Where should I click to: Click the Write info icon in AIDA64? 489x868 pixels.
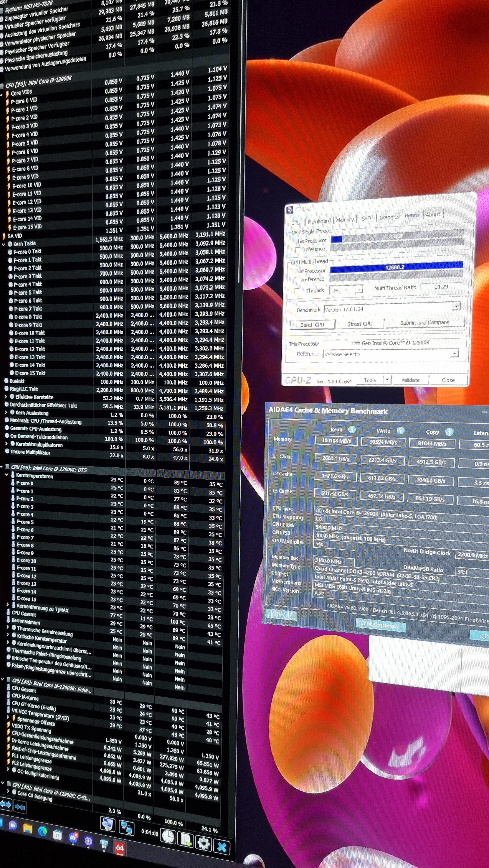(400, 431)
